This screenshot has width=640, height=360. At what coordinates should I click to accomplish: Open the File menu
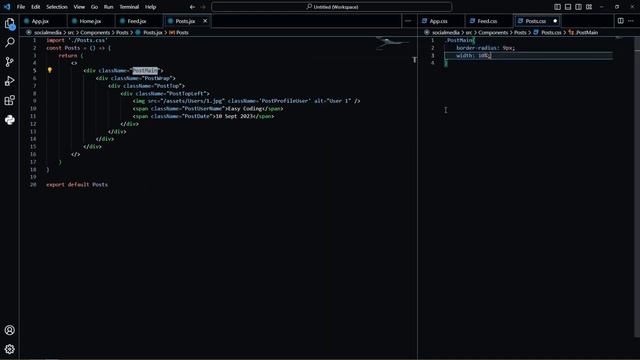[21, 7]
